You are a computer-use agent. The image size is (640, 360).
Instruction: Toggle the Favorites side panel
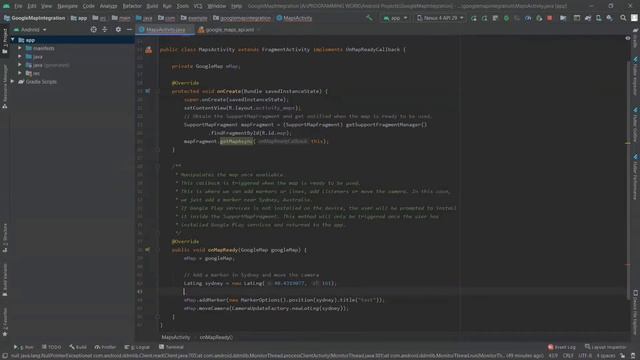coord(5,322)
